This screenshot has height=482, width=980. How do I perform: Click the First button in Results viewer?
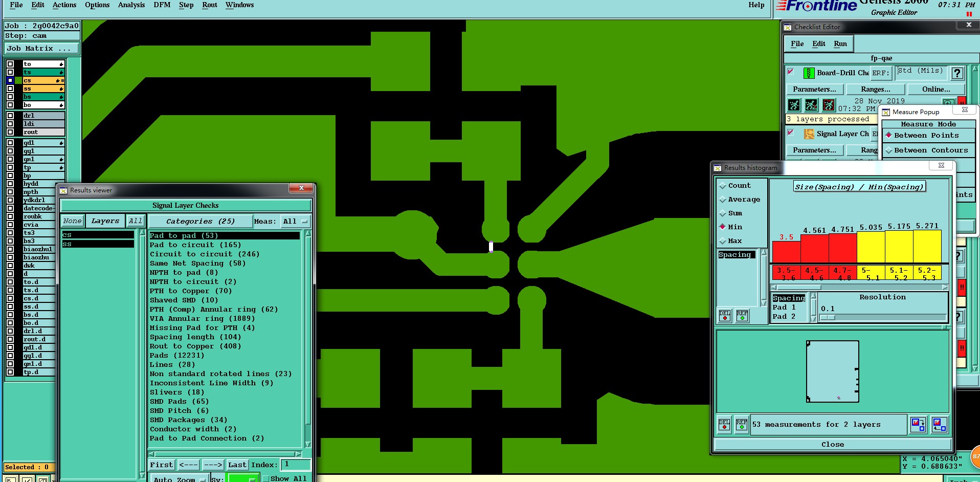click(162, 465)
